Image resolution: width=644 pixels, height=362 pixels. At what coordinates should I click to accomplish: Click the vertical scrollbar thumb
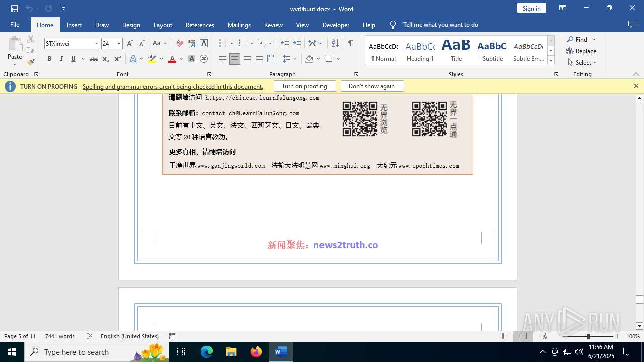coord(639,300)
